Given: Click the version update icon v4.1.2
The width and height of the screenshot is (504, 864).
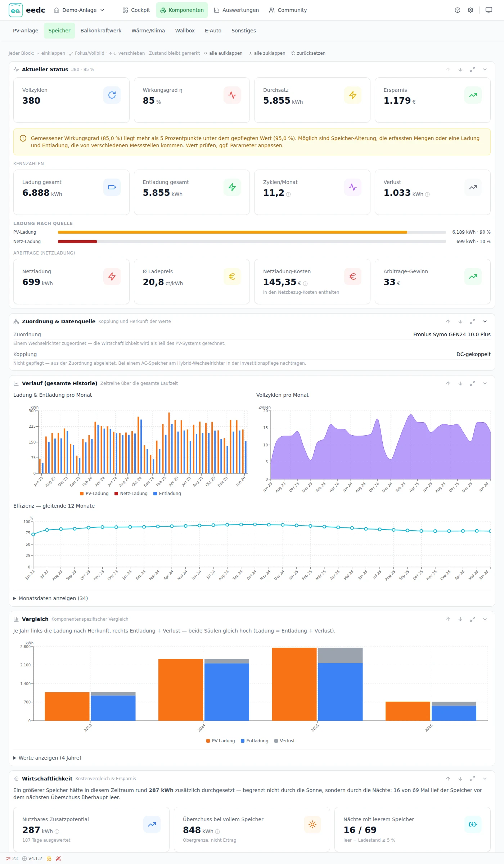Looking at the screenshot, I should coord(32,859).
